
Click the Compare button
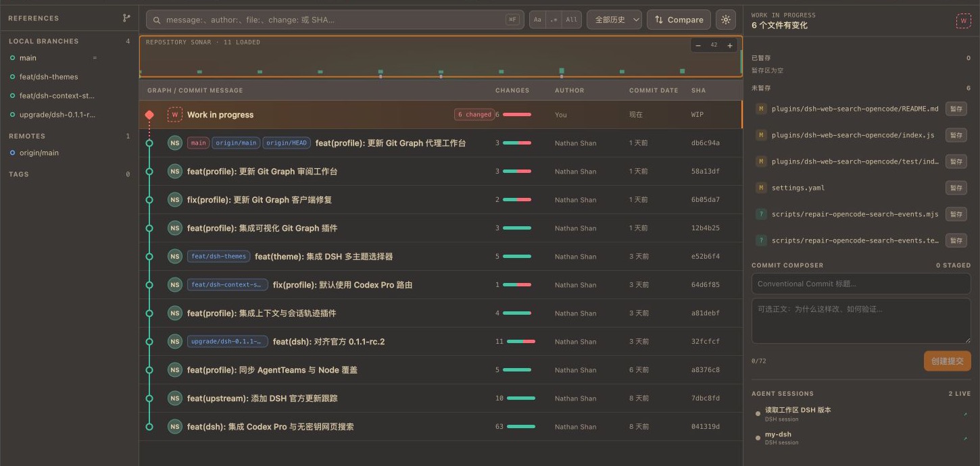coord(679,20)
